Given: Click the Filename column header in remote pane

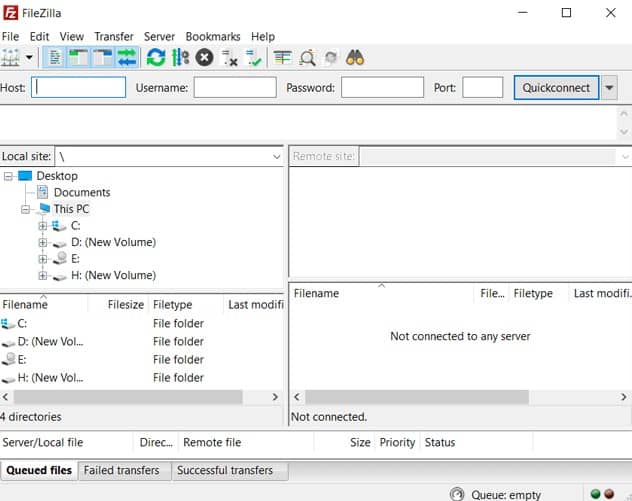Looking at the screenshot, I should [317, 294].
